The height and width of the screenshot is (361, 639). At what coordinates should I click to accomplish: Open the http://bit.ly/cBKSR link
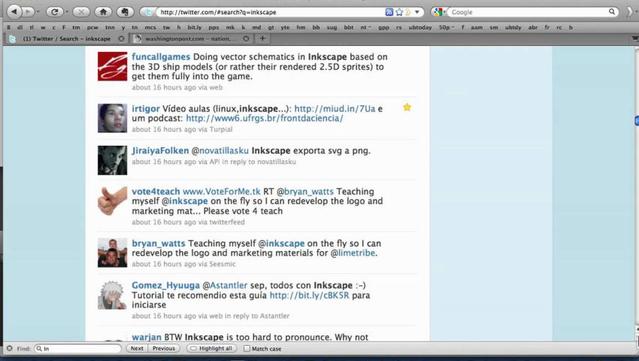(309, 295)
